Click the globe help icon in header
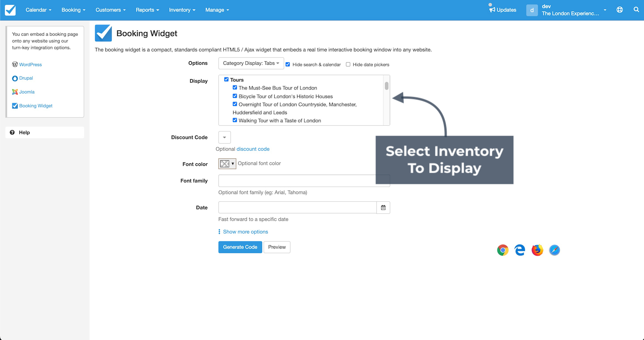The height and width of the screenshot is (340, 644). pyautogui.click(x=620, y=10)
